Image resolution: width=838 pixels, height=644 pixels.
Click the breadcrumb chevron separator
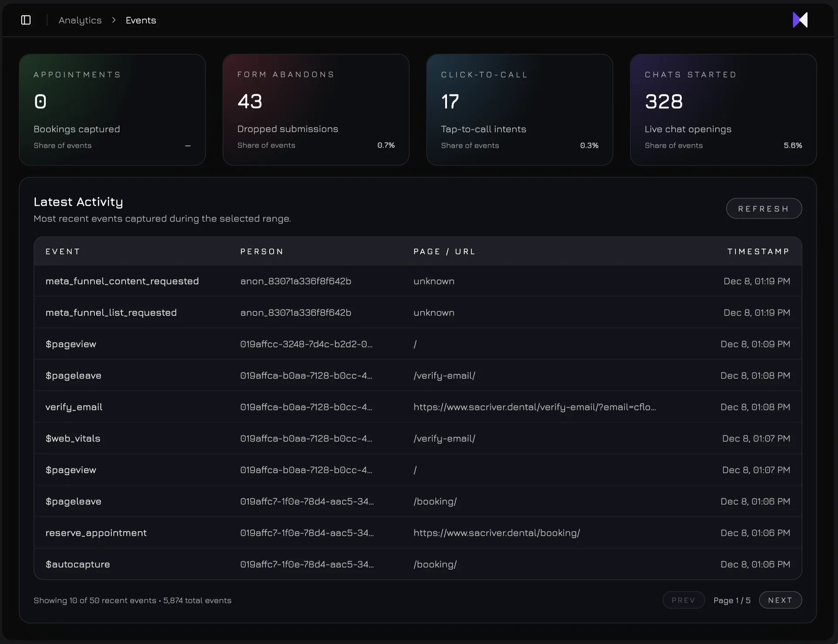coord(113,20)
